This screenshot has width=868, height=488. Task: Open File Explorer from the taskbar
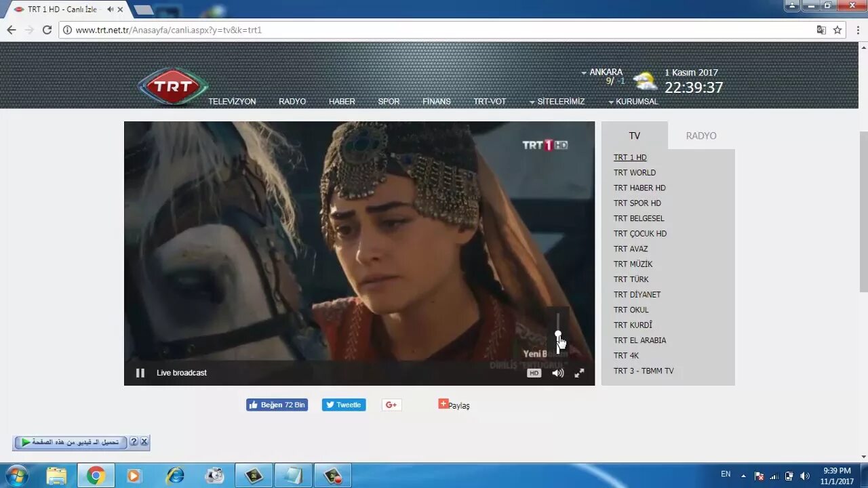pyautogui.click(x=56, y=476)
